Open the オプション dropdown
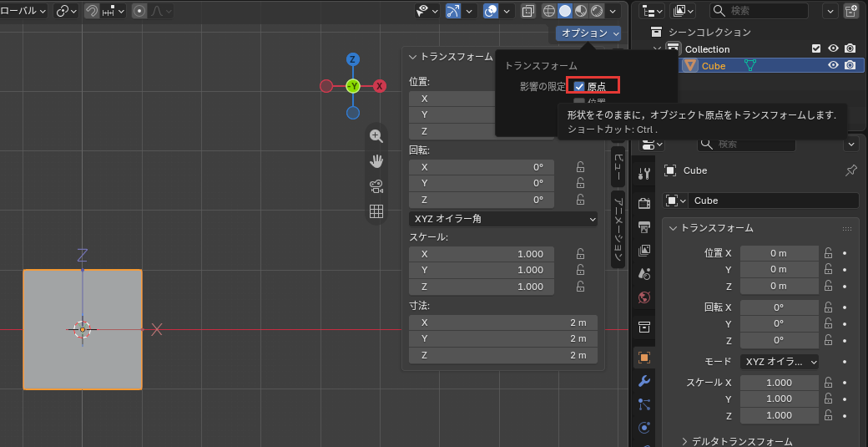 [588, 33]
